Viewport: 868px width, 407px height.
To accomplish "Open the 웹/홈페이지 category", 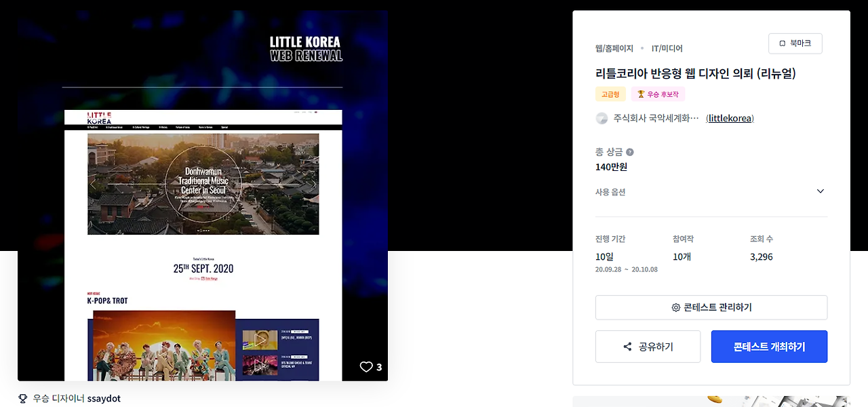I will 614,48.
